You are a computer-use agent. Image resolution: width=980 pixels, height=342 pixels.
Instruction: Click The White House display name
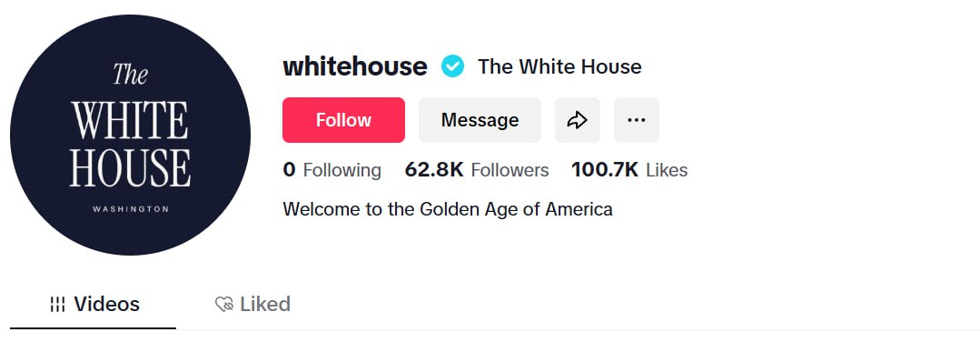559,66
